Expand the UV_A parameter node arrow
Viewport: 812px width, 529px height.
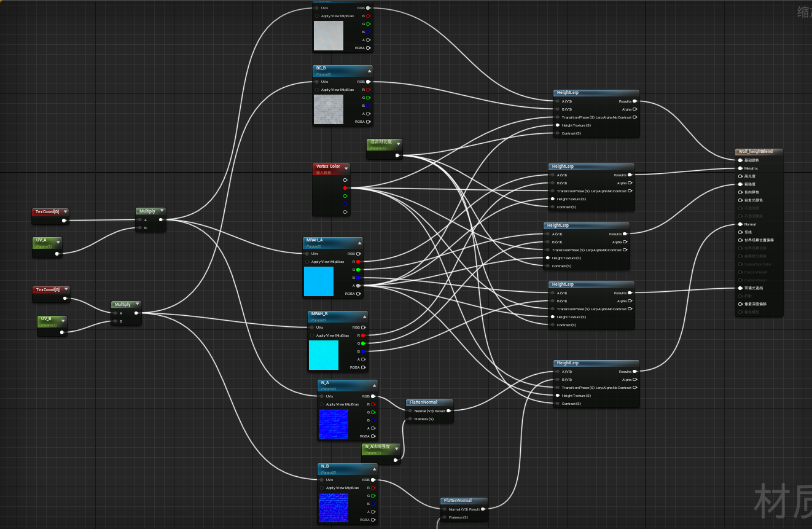point(58,241)
